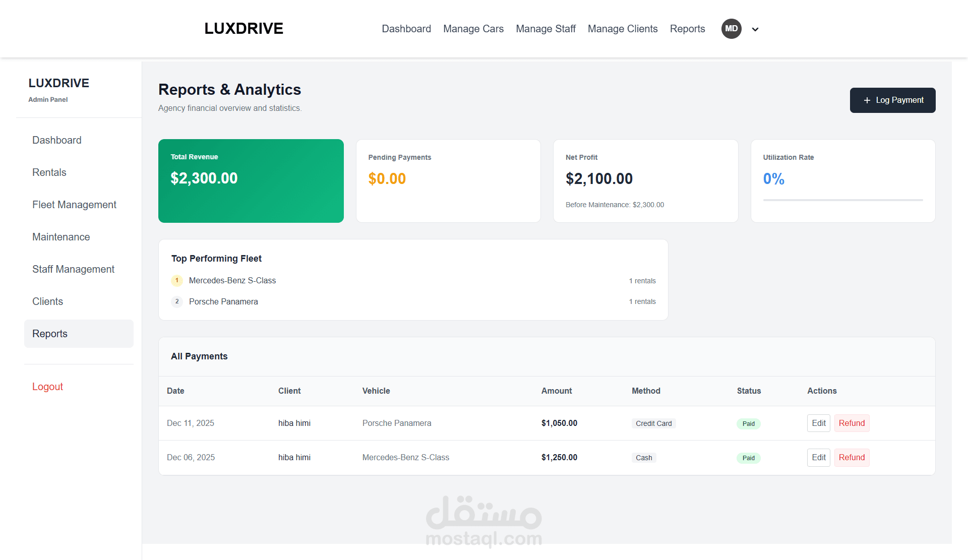Open Dashboard from the top navigation
The width and height of the screenshot is (968, 560).
click(406, 29)
